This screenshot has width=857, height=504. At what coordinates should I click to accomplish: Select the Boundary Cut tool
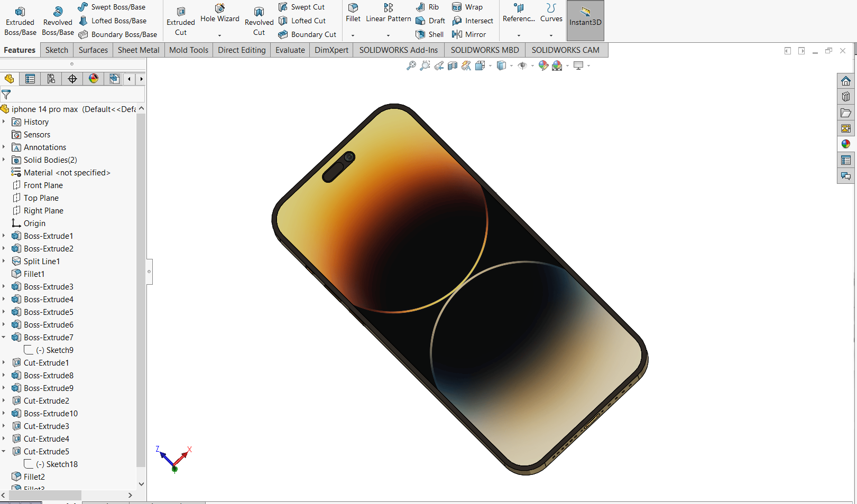[x=307, y=34]
